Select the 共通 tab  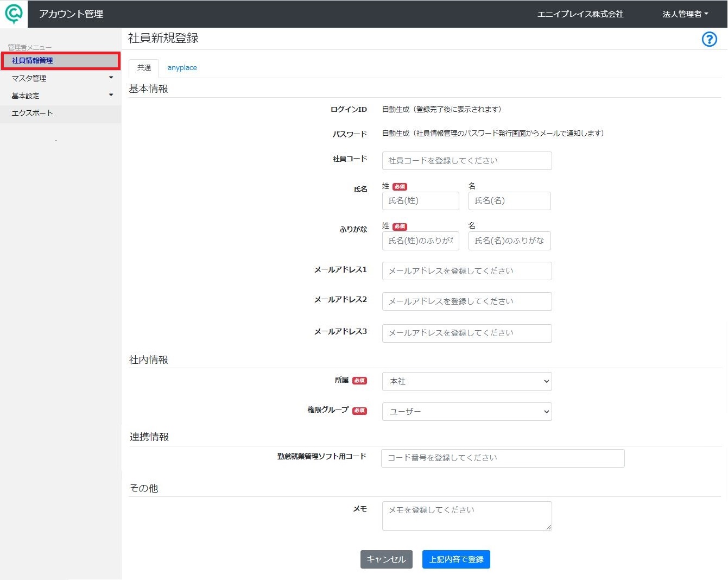click(x=144, y=68)
